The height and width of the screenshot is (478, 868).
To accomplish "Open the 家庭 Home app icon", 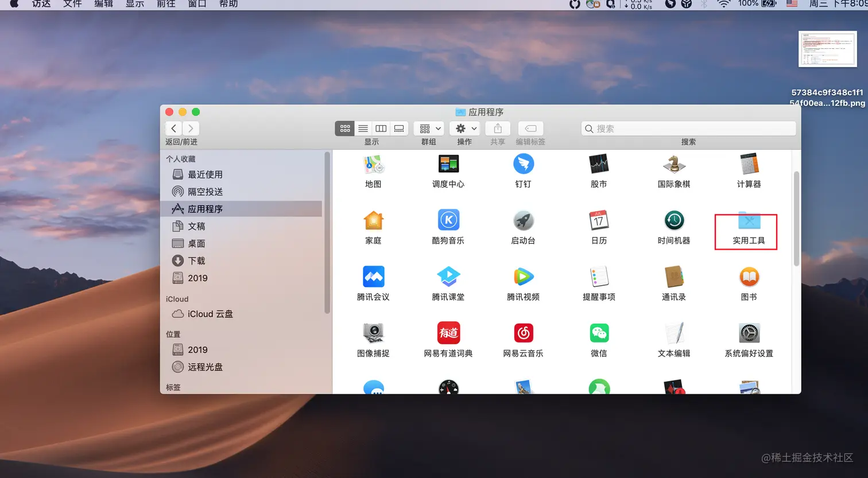I will [x=373, y=220].
